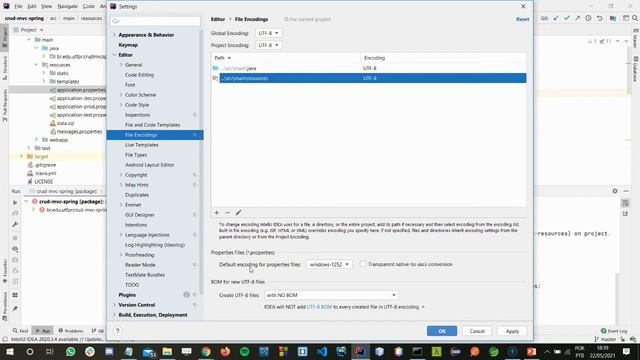Open the Edit menu
640x360 pixels.
[x=32, y=7]
